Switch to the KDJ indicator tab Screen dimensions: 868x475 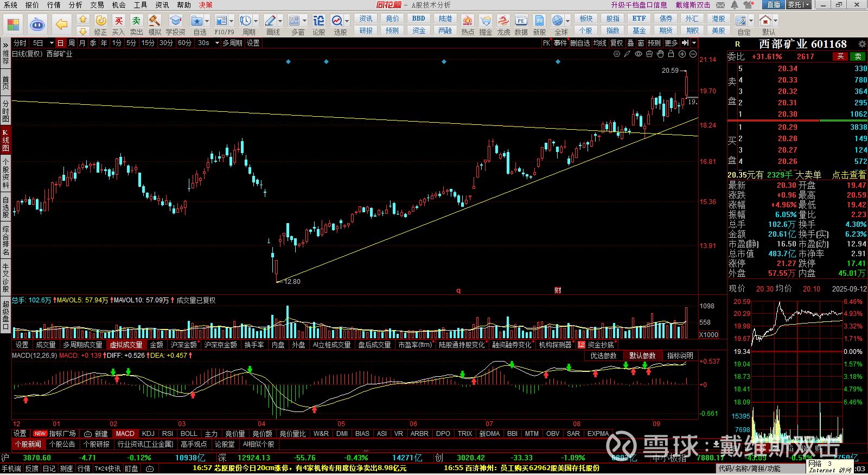(x=148, y=434)
